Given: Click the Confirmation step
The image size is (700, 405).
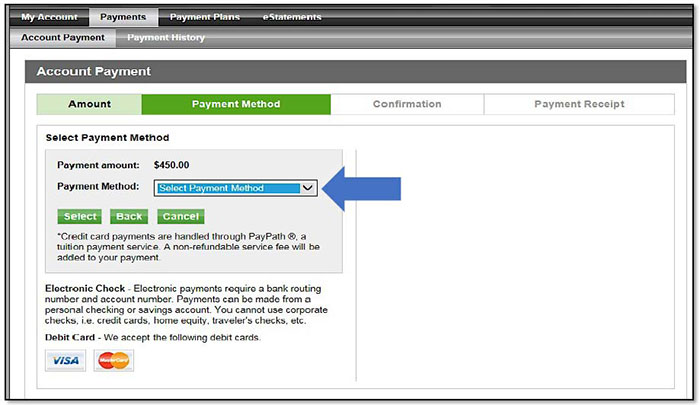Looking at the screenshot, I should [407, 104].
